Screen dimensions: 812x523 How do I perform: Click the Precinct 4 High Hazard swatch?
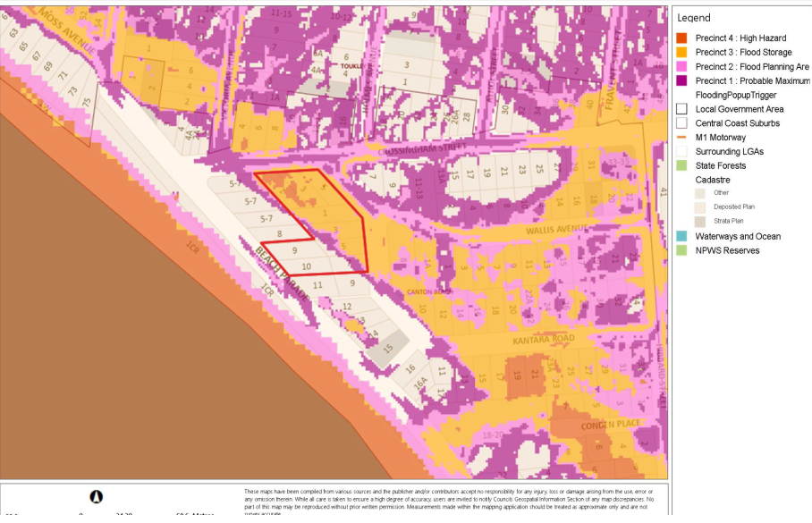[681, 38]
